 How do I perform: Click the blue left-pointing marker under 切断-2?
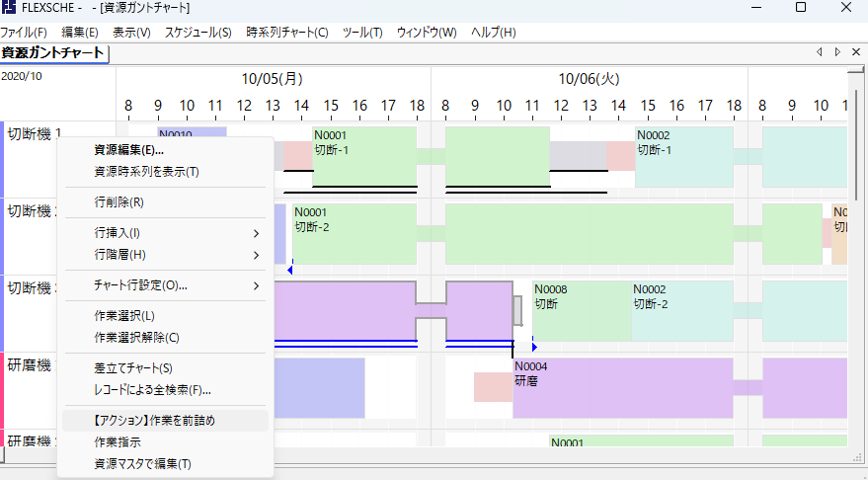(290, 270)
